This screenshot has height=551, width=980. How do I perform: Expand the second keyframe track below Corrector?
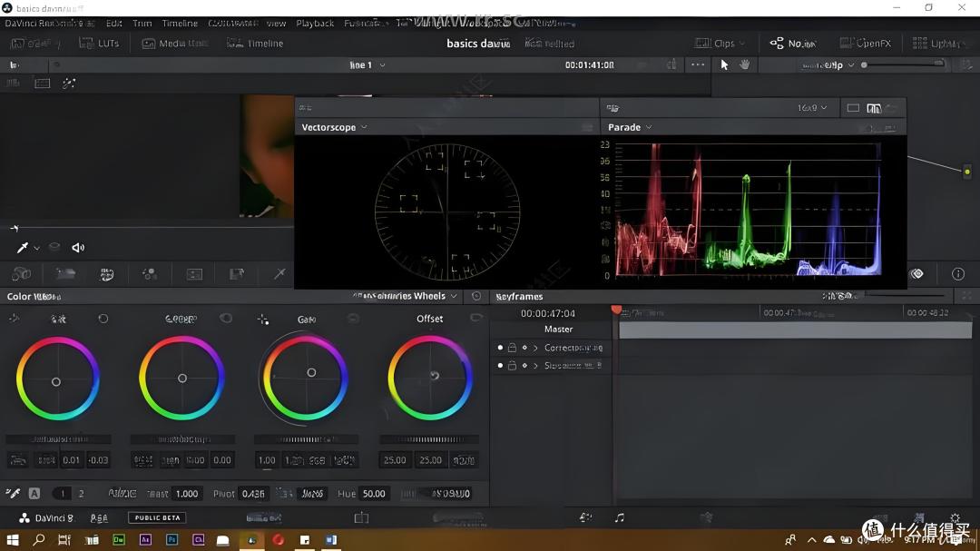pyautogui.click(x=535, y=365)
